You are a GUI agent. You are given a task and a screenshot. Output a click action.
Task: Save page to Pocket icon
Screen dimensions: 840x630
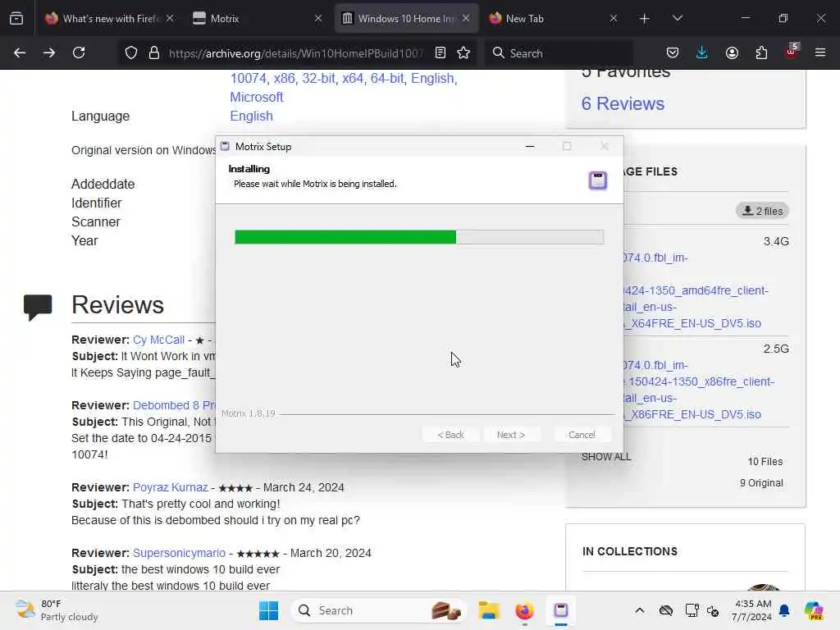click(673, 52)
